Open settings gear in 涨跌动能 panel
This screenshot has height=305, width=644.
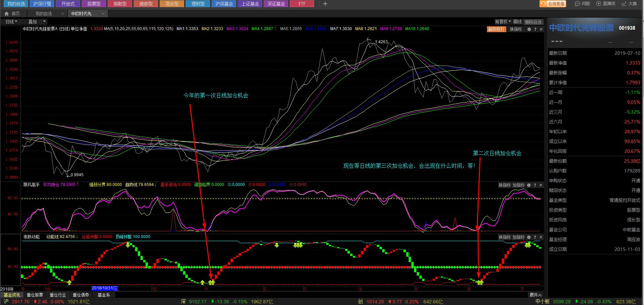[529, 237]
